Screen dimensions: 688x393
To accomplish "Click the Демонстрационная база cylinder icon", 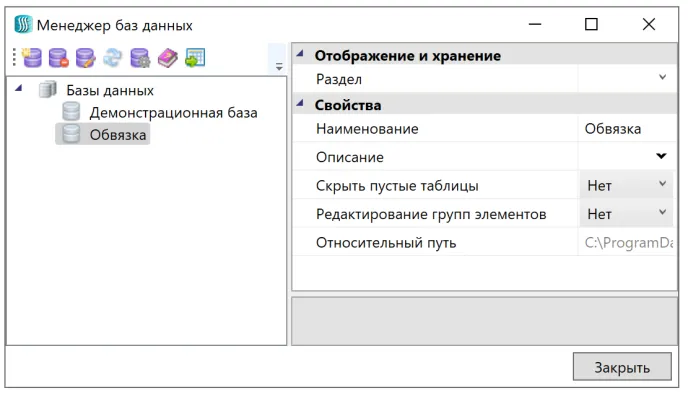I will pyautogui.click(x=71, y=111).
